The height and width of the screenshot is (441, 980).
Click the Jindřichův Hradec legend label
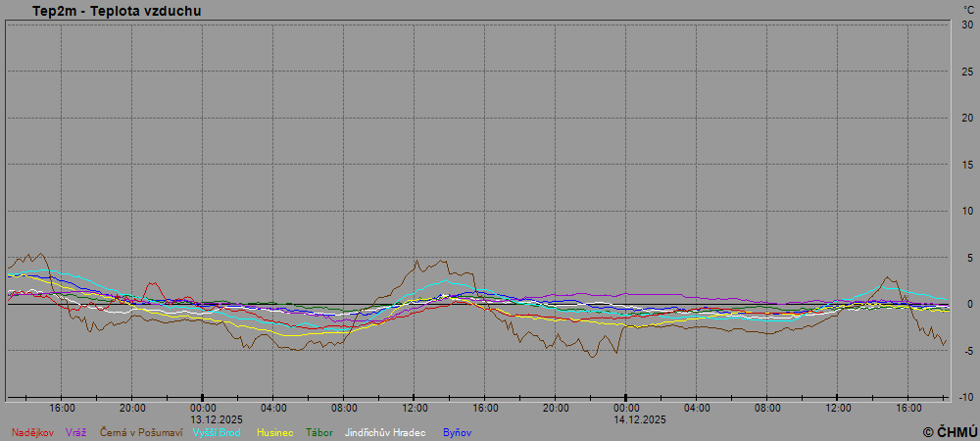(x=385, y=432)
